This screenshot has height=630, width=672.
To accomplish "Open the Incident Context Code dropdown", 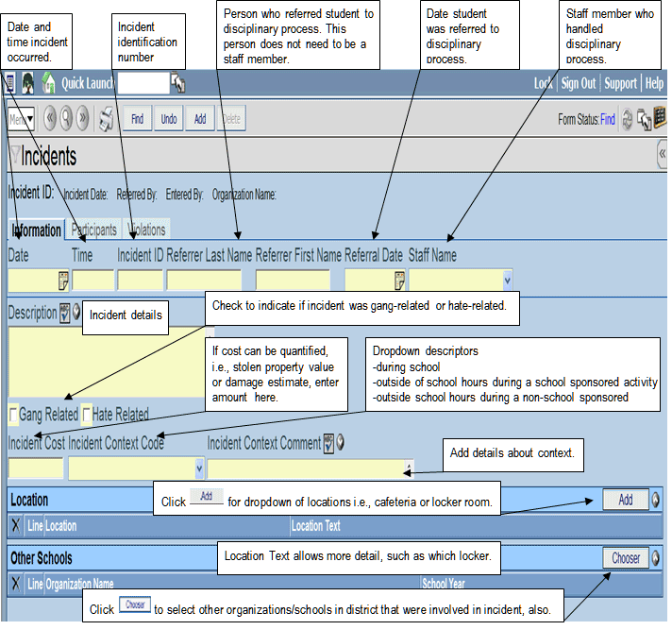I will click(x=199, y=468).
